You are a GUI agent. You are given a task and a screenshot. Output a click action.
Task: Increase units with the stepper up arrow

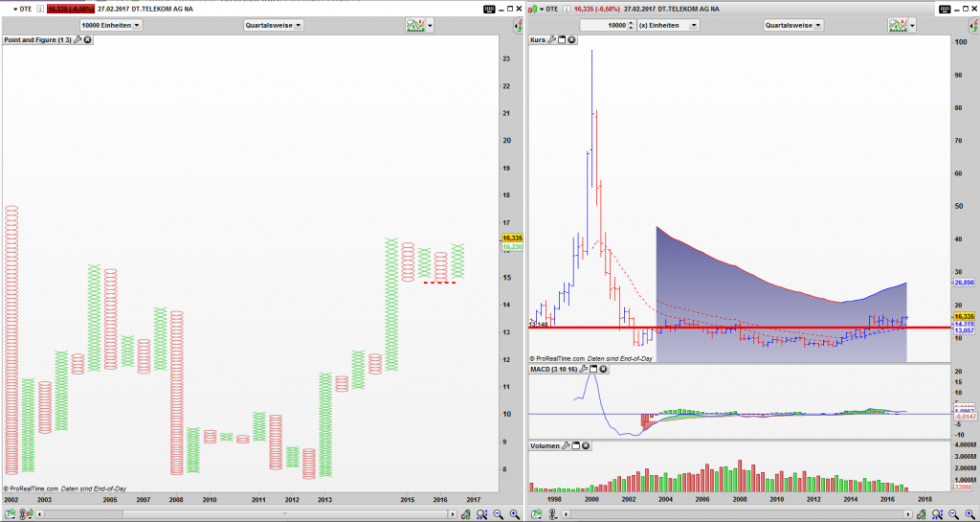pyautogui.click(x=631, y=22)
